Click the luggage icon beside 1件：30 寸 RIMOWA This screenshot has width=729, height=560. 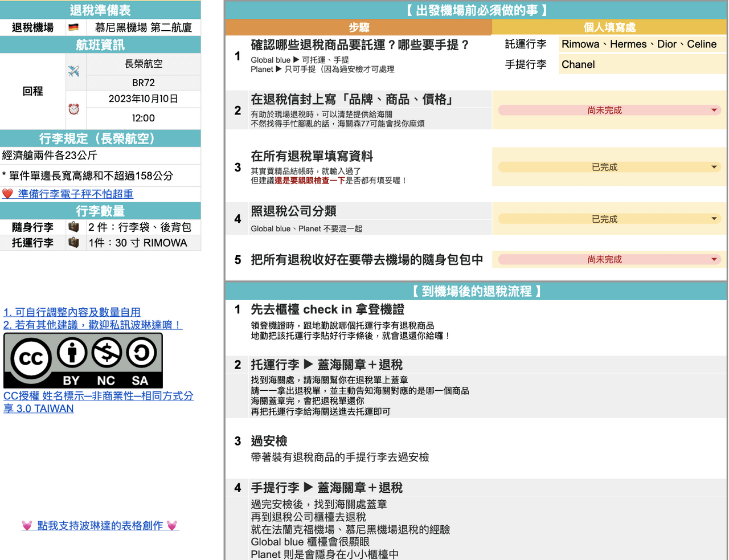coord(73,242)
